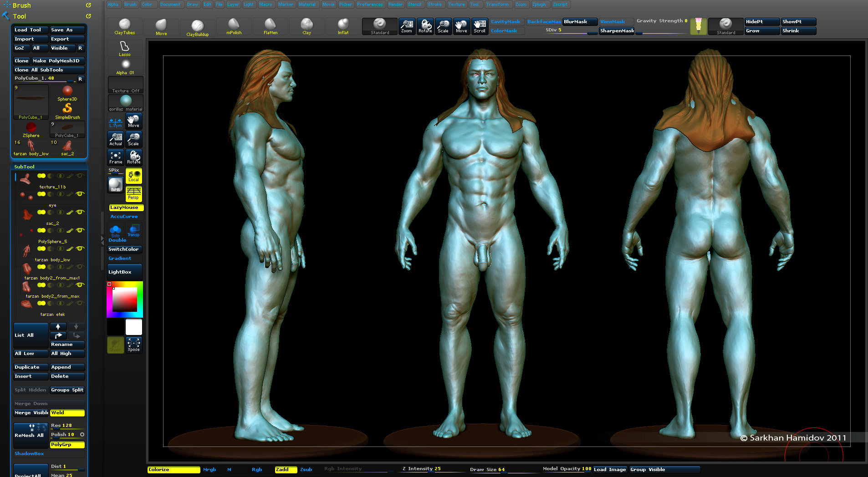Viewport: 868px width, 477px height.
Task: Select the Sphere3D tool thumbnail
Action: click(67, 93)
